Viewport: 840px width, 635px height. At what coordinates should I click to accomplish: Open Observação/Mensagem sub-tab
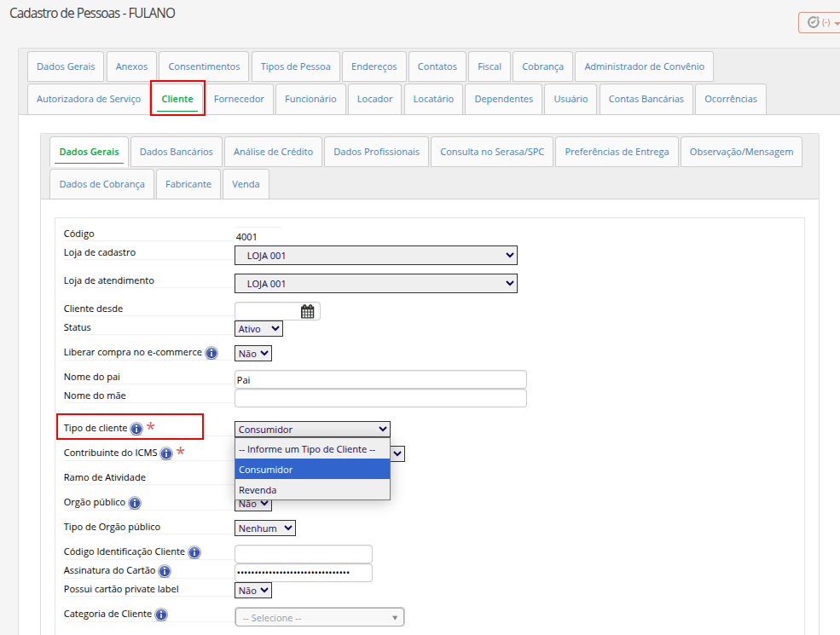[741, 152]
